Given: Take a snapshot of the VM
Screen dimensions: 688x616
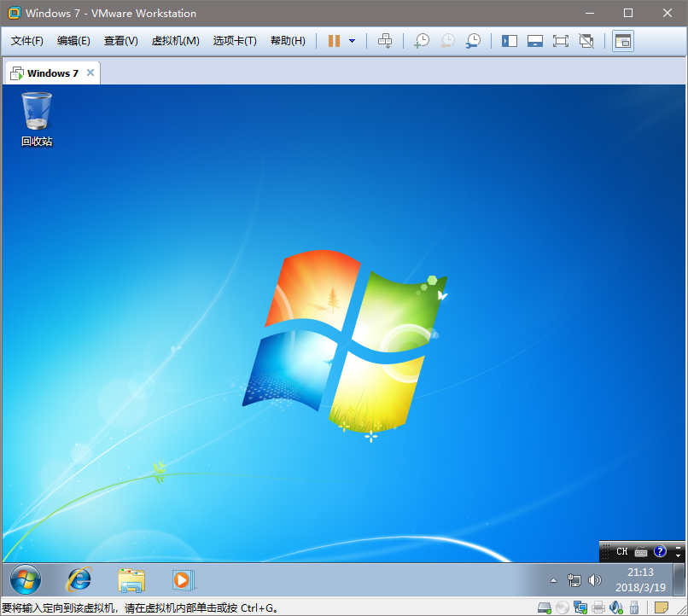Looking at the screenshot, I should point(422,41).
